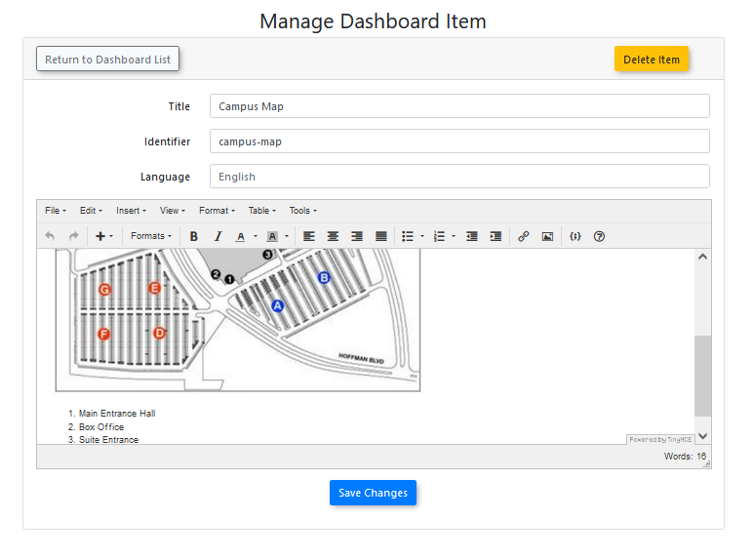Undo the last editor action

pos(50,236)
